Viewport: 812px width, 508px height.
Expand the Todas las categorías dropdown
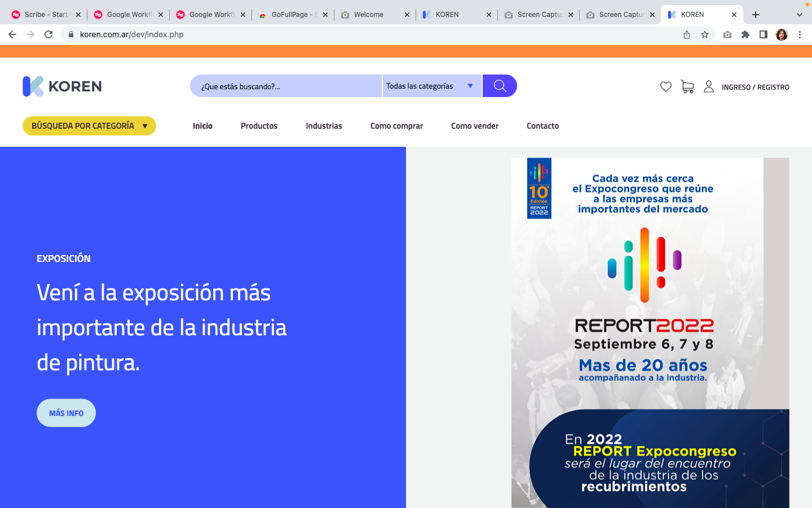(x=432, y=86)
